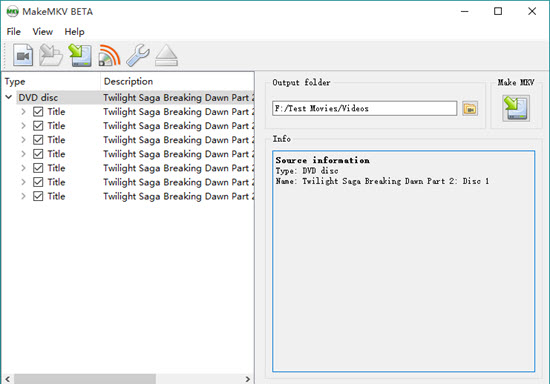Viewport: 550px width, 384px height.
Task: Uncheck the fifth Title checkbox
Action: 38,168
